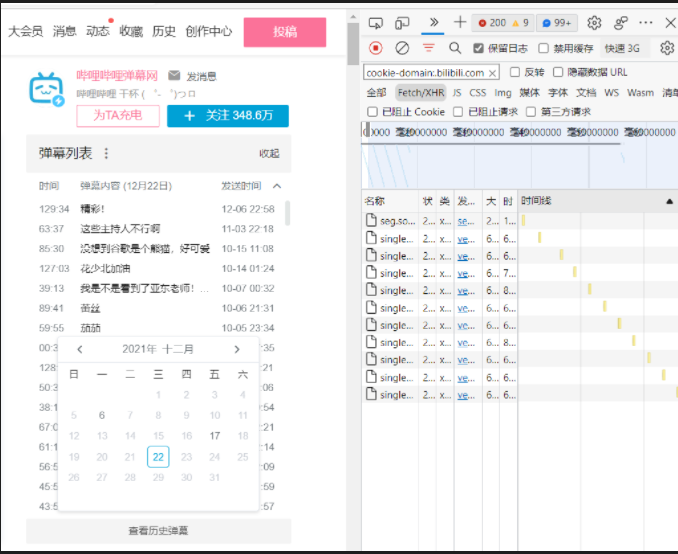Open the 200 errors counter badge
The height and width of the screenshot is (554, 678).
(x=503, y=23)
